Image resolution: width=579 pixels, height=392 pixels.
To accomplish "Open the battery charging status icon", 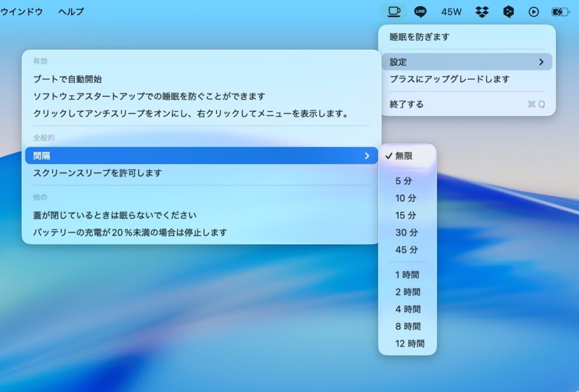I will (560, 11).
